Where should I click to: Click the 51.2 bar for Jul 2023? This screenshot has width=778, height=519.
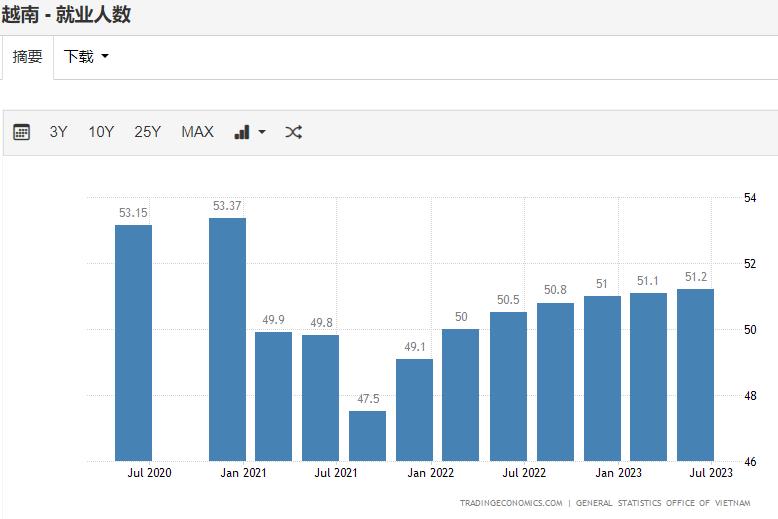pyautogui.click(x=695, y=375)
